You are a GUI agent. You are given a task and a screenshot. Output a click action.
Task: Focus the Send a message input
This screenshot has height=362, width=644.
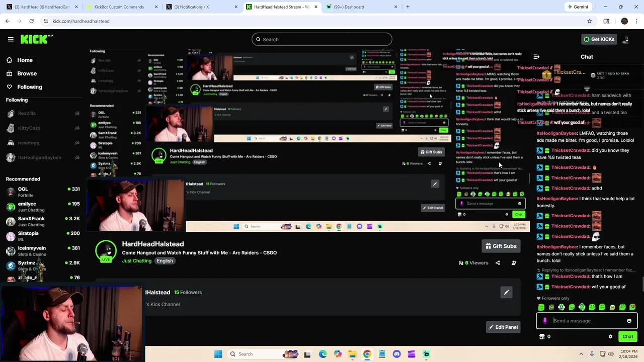pyautogui.click(x=587, y=321)
